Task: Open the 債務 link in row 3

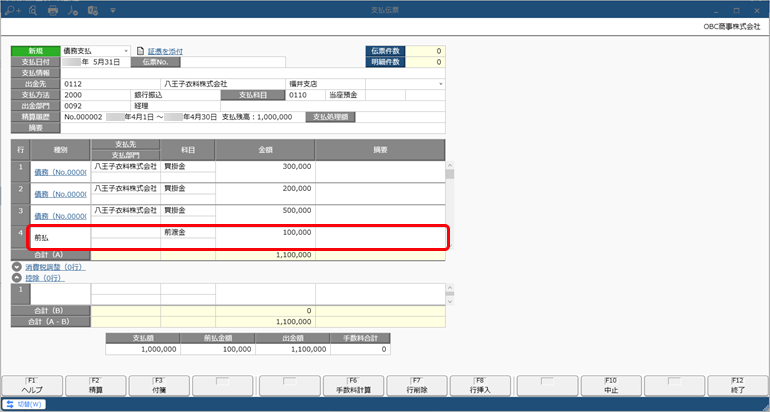Action: pyautogui.click(x=60, y=216)
